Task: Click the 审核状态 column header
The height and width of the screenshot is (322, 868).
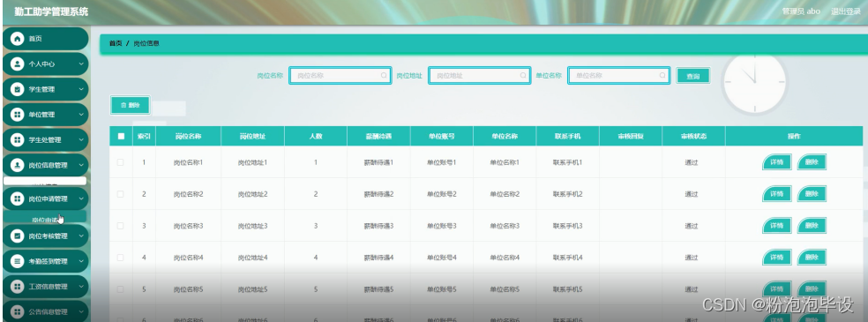Action: click(x=693, y=136)
